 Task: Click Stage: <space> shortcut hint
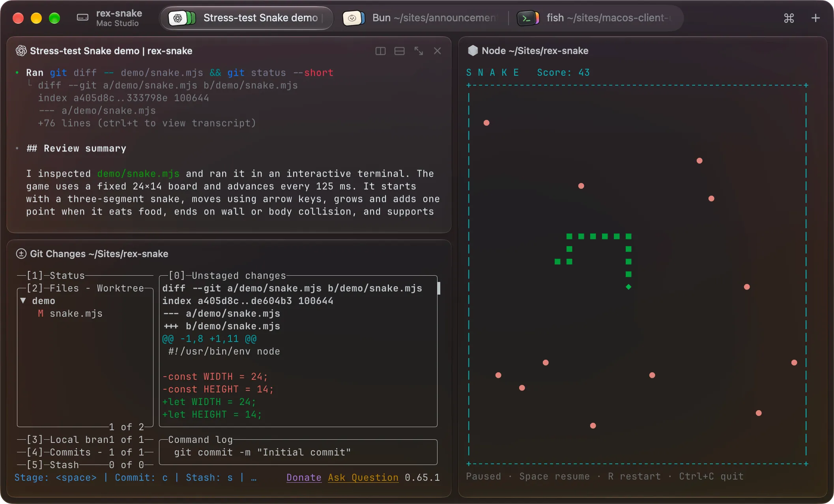[55, 478]
